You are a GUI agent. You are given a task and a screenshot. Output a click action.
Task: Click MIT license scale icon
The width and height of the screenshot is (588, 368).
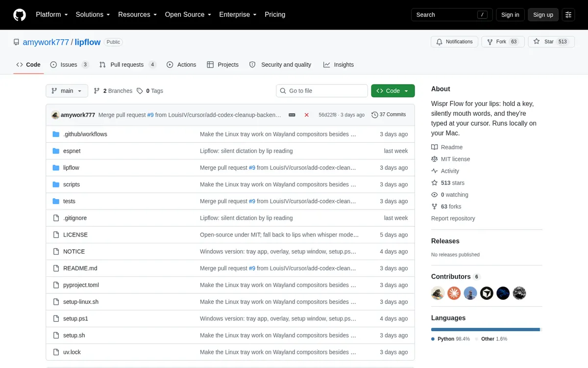[x=435, y=159]
